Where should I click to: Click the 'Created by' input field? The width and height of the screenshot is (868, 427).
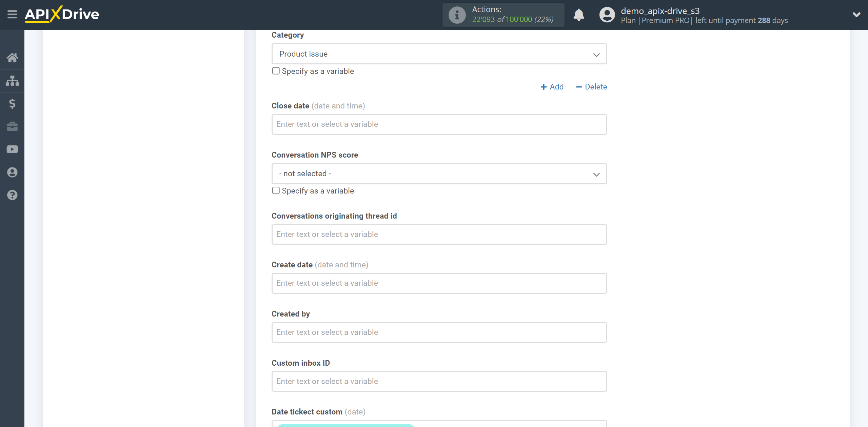coord(438,332)
